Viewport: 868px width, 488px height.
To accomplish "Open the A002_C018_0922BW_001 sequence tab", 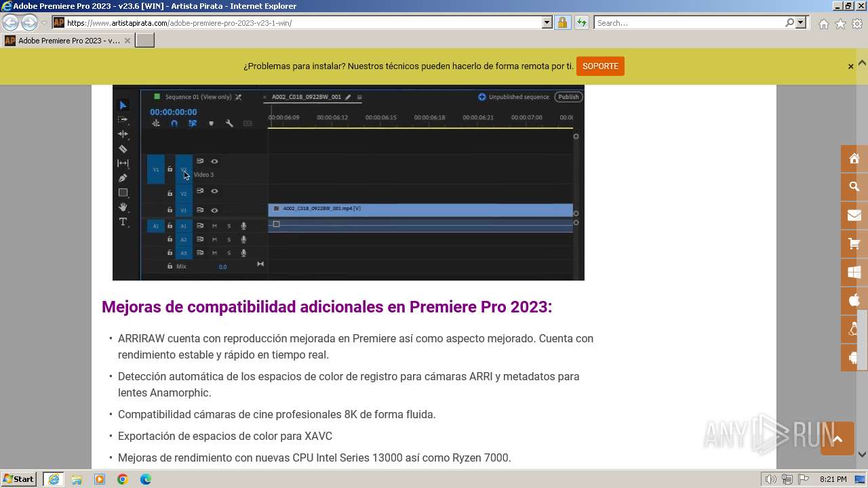I will pyautogui.click(x=307, y=97).
